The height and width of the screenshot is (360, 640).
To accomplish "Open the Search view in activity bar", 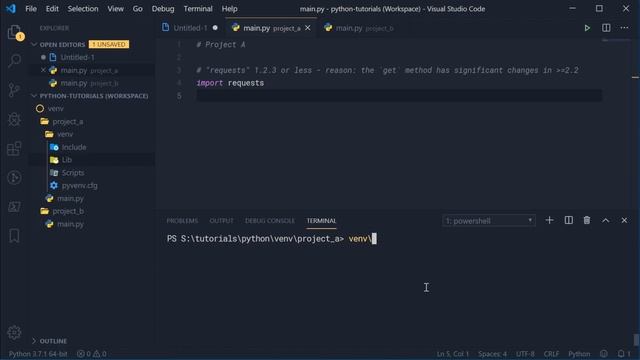I will [x=14, y=61].
